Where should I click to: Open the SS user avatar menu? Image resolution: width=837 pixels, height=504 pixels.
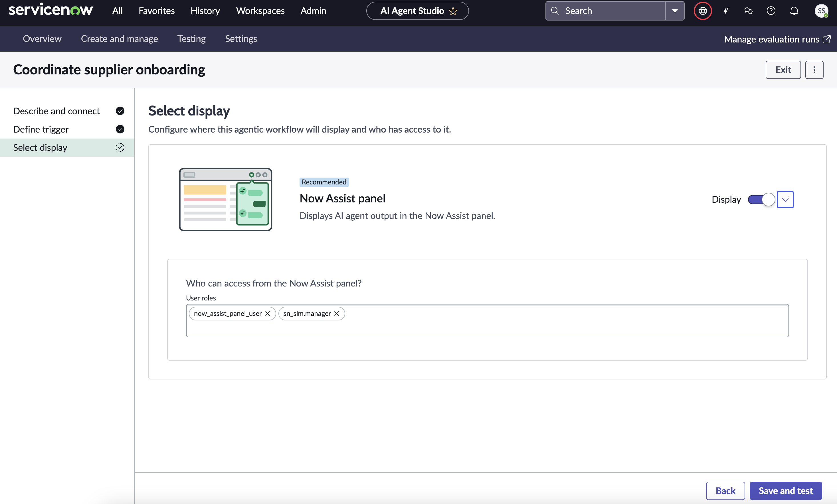coord(821,11)
